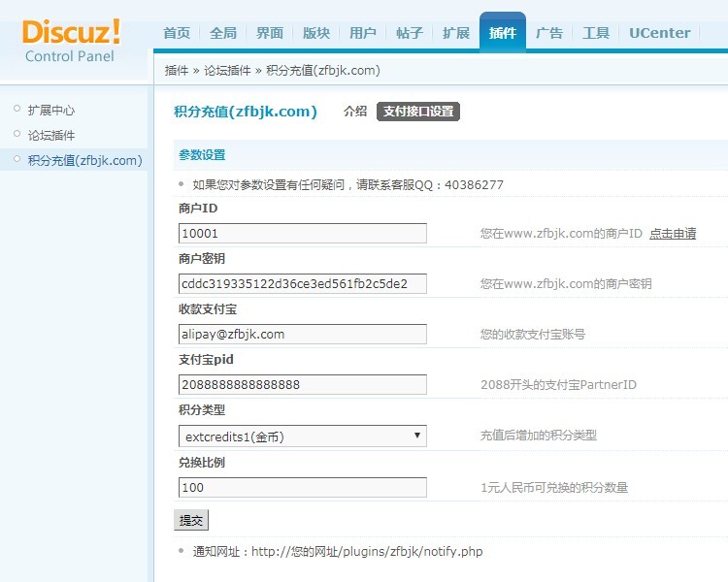
Task: Click the hint 充值后增加的积分类型
Action: point(539,436)
